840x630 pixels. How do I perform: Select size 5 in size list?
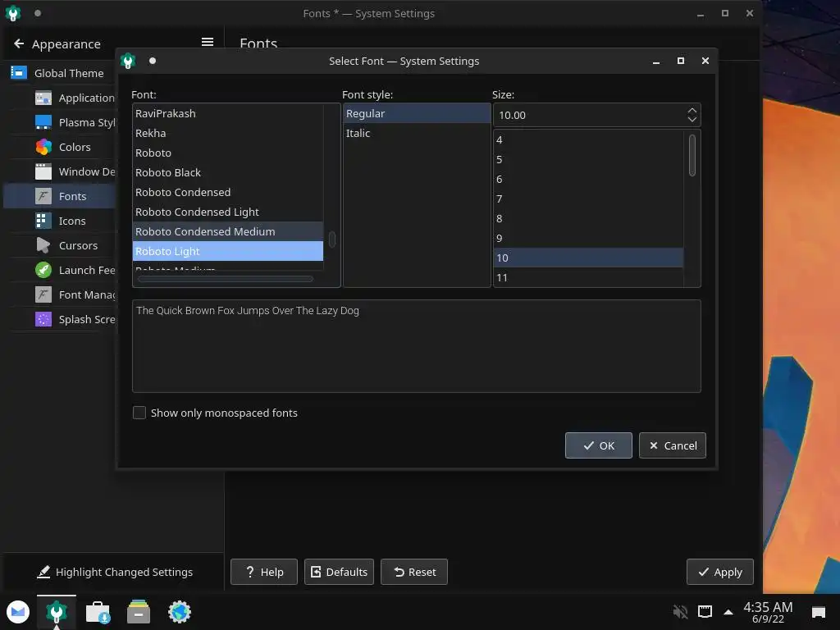[x=588, y=160]
